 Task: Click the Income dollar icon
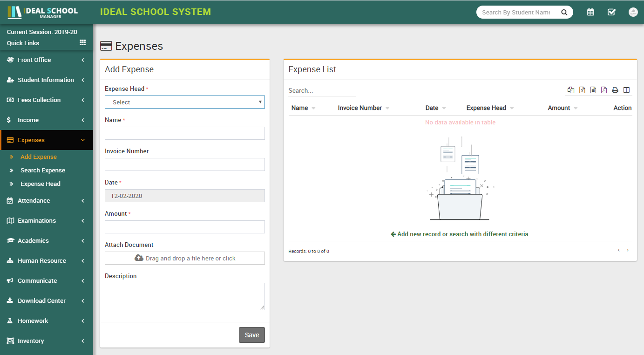click(x=9, y=120)
